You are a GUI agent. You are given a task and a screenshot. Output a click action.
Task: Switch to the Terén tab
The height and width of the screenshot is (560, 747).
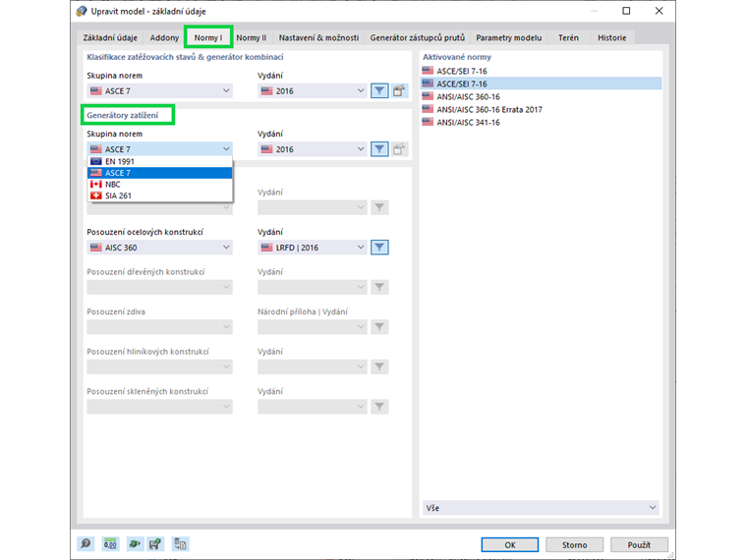point(568,37)
